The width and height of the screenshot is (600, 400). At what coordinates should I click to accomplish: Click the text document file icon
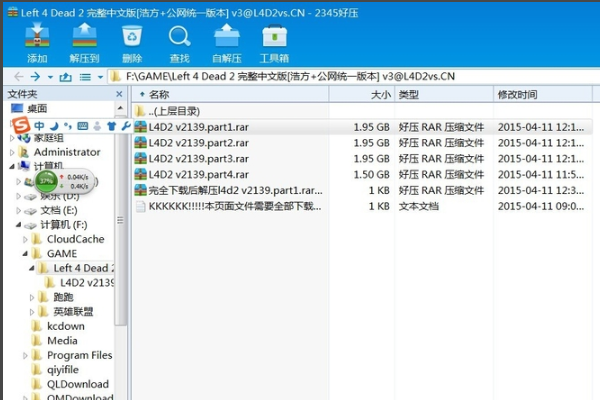(140, 206)
